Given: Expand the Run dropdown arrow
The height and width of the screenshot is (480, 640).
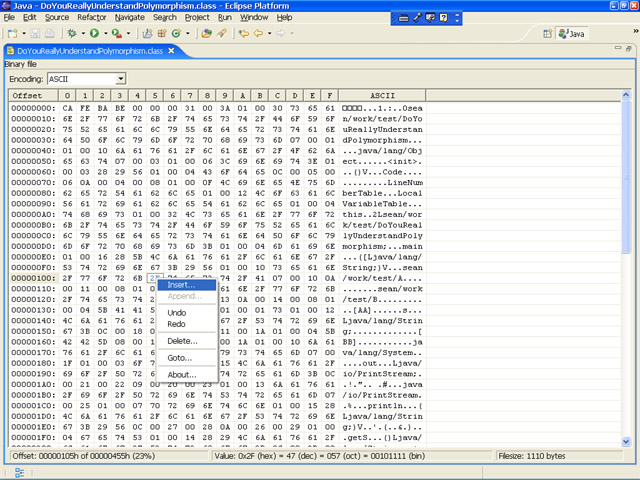Looking at the screenshot, I should coord(106,33).
